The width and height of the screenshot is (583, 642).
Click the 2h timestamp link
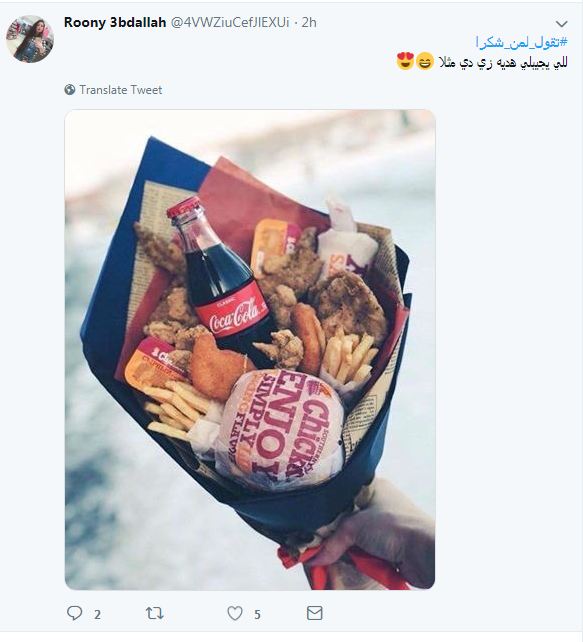coord(309,23)
